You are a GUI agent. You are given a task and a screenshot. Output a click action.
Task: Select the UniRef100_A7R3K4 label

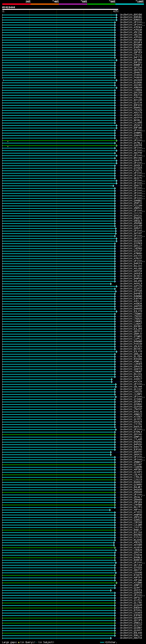(131, 27)
